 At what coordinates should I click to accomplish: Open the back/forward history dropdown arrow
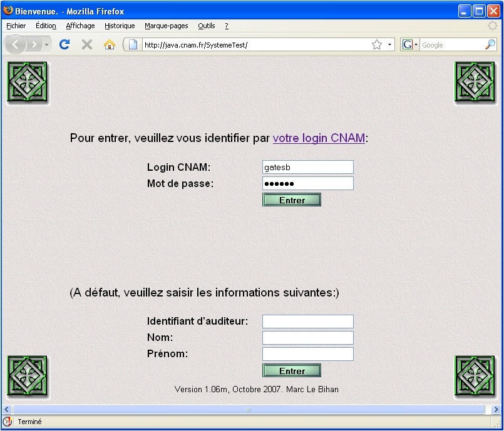coord(46,45)
